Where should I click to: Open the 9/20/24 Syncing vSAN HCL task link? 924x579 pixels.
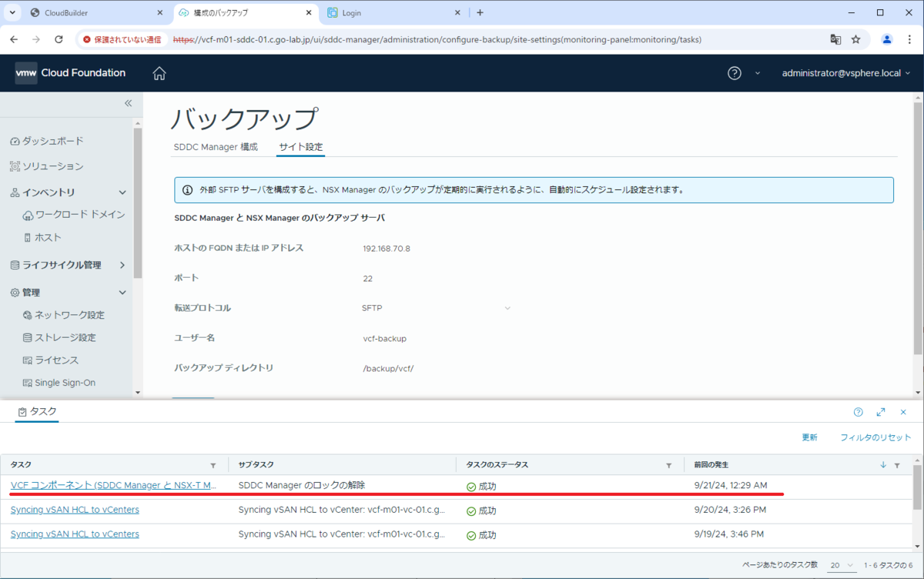75,510
